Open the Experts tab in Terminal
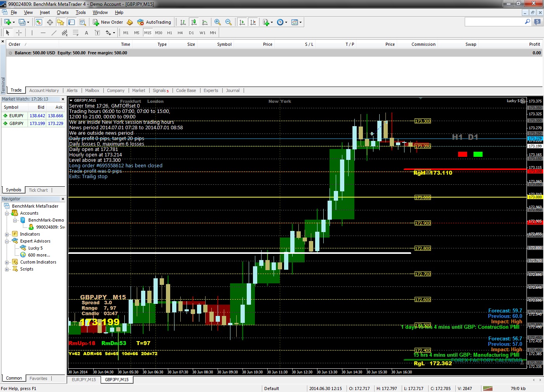 211,90
